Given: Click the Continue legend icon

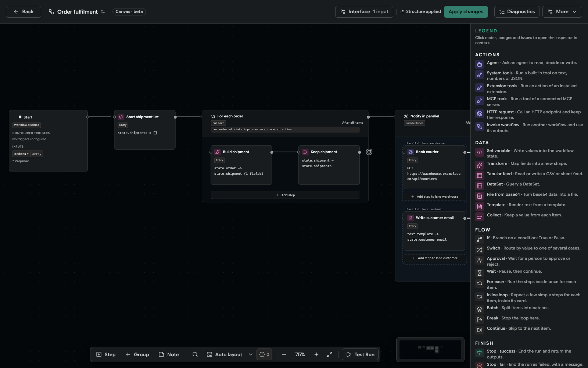Looking at the screenshot, I should click(x=480, y=330).
